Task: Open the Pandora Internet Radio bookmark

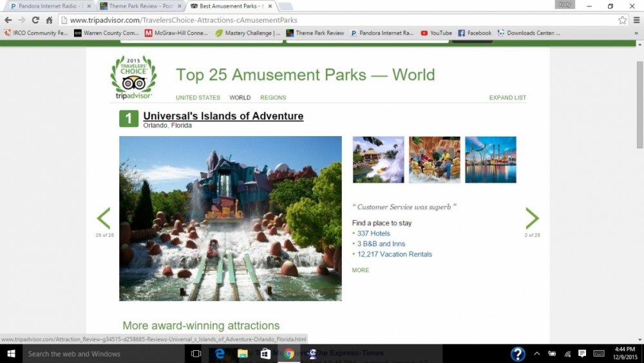Action: point(382,33)
